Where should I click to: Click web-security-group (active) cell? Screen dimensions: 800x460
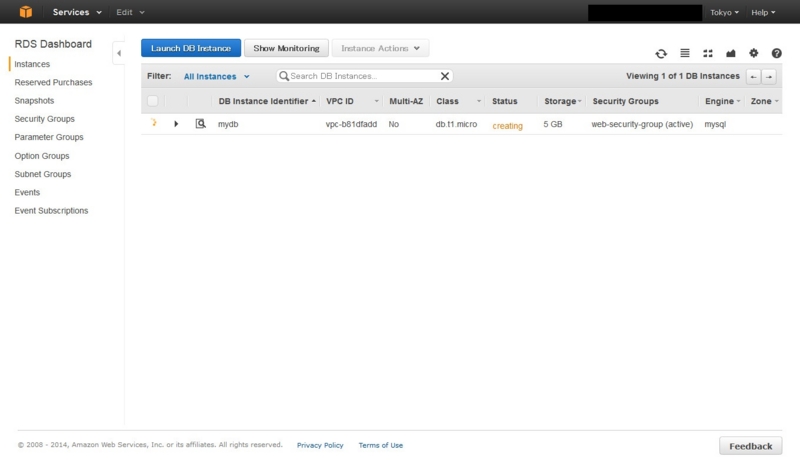point(642,124)
